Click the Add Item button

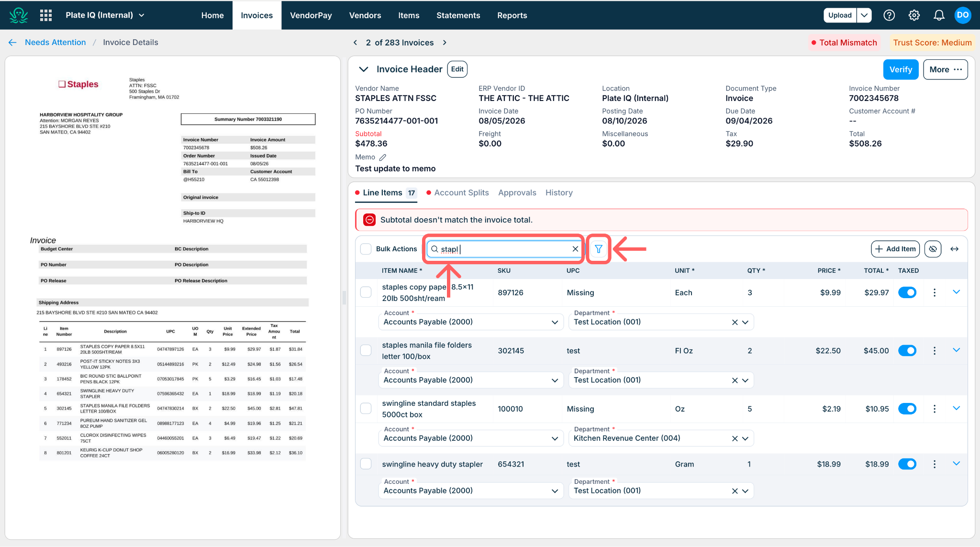(895, 249)
